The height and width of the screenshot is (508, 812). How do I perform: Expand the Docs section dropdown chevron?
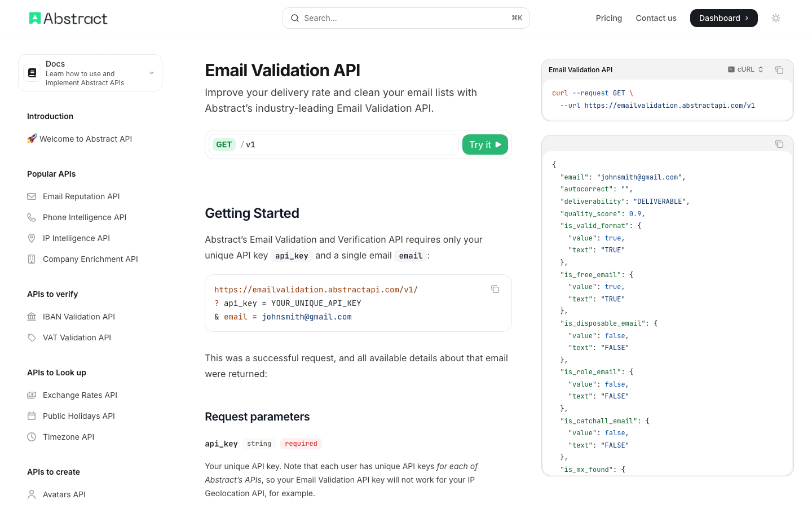[x=152, y=73]
